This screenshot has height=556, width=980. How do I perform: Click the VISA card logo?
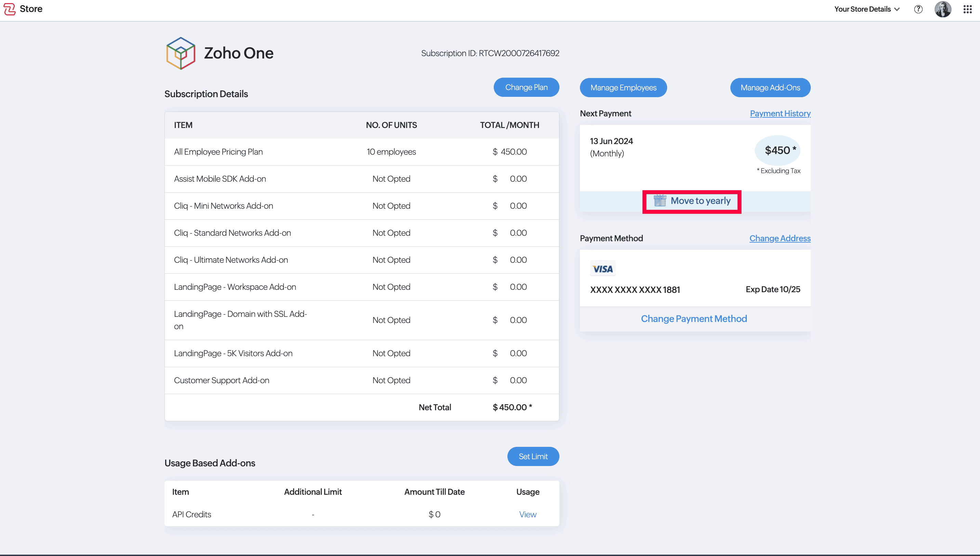(602, 269)
